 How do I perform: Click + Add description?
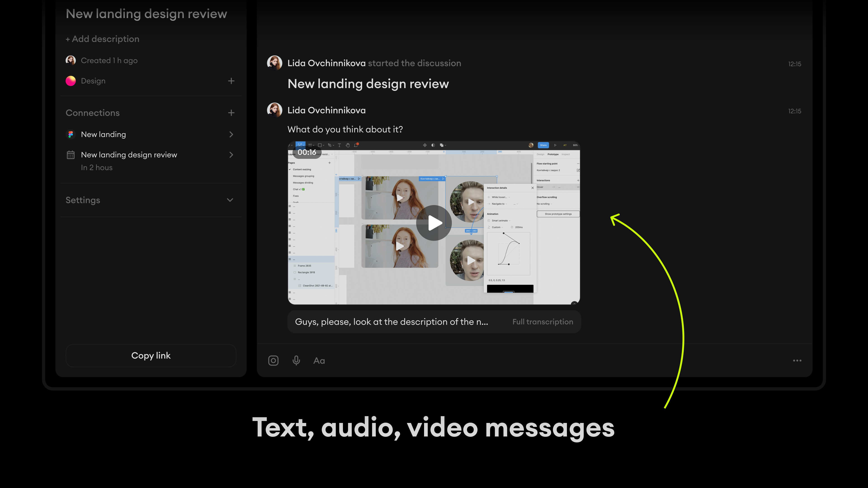pos(102,39)
